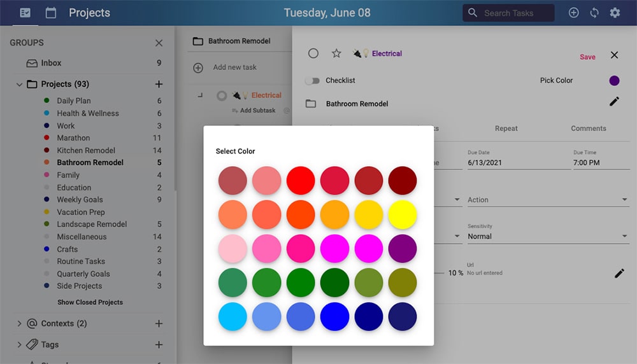
Task: Click the Save button
Action: click(x=587, y=57)
